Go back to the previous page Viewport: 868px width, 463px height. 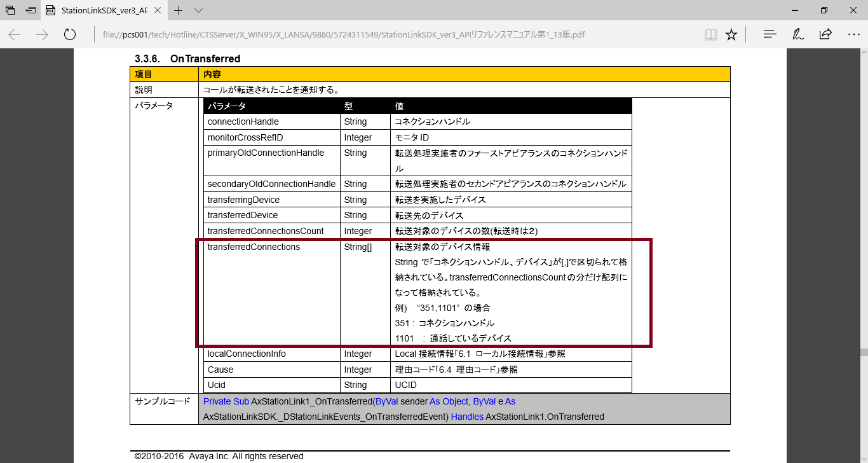point(14,34)
